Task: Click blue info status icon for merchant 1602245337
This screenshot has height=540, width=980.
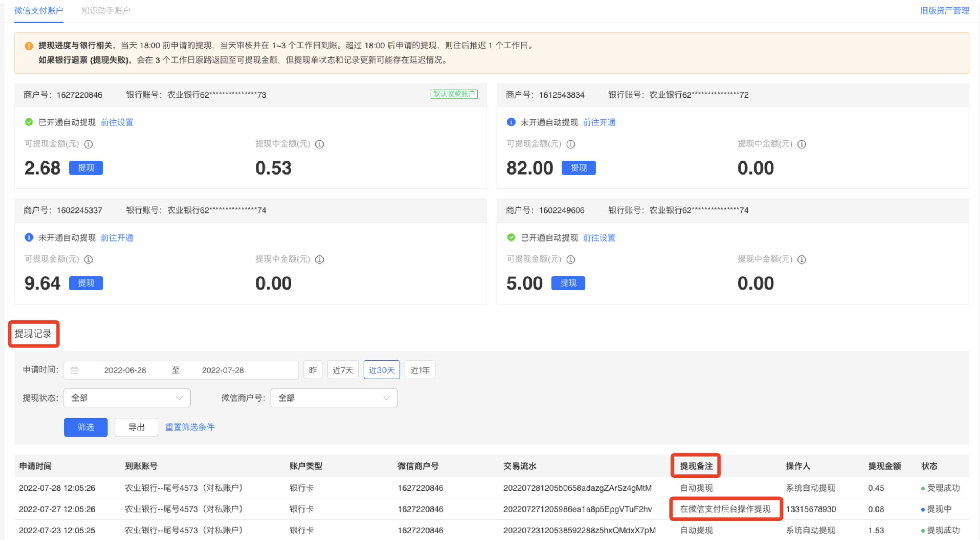Action: (x=29, y=238)
